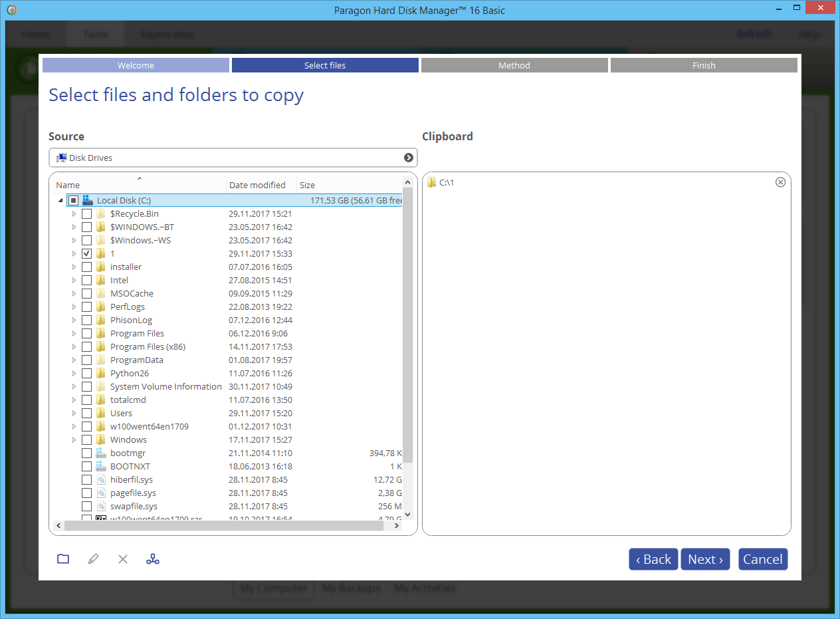Click the Local Disk (C:) drive icon

point(88,200)
